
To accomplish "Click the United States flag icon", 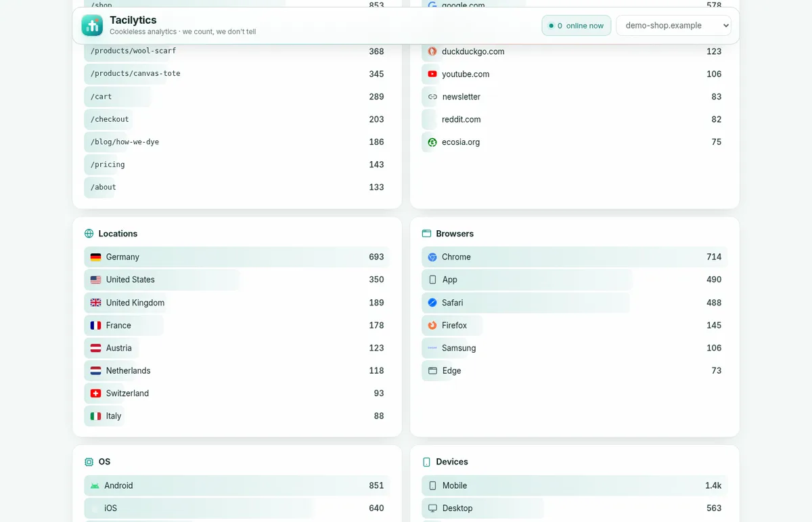I will click(95, 280).
